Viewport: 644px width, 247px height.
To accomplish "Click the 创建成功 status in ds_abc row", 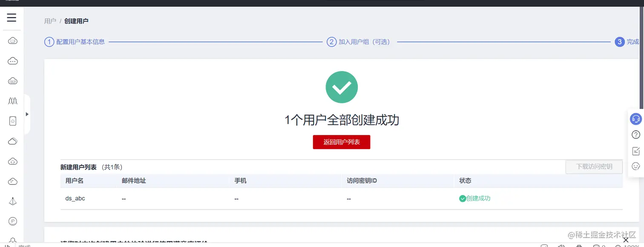I will pyautogui.click(x=475, y=198).
